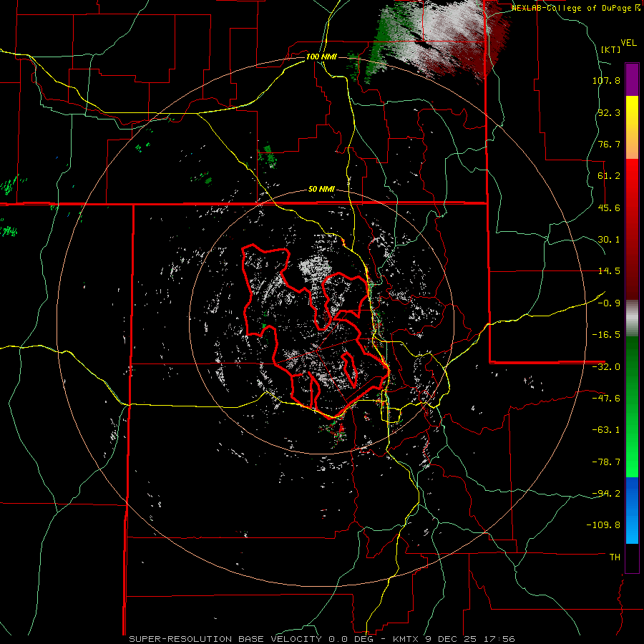Screen dimensions: 644x644
Task: Click the -0.9 legend value
Action: click(x=609, y=303)
